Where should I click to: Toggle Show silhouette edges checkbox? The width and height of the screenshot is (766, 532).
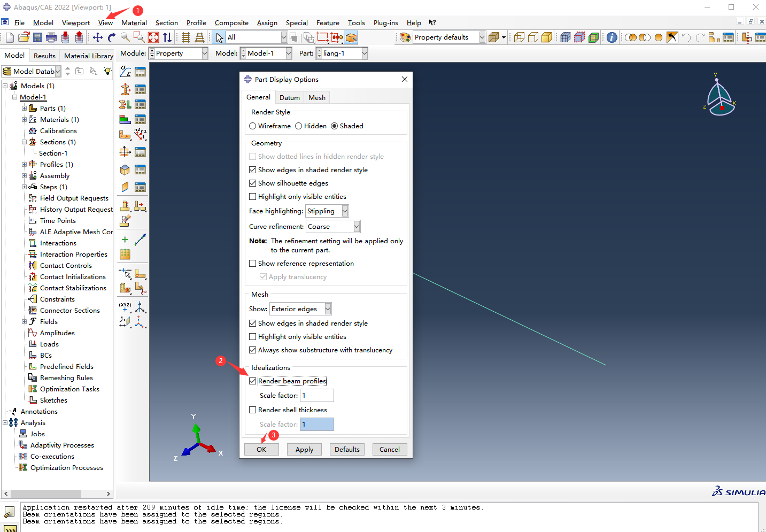coord(253,183)
